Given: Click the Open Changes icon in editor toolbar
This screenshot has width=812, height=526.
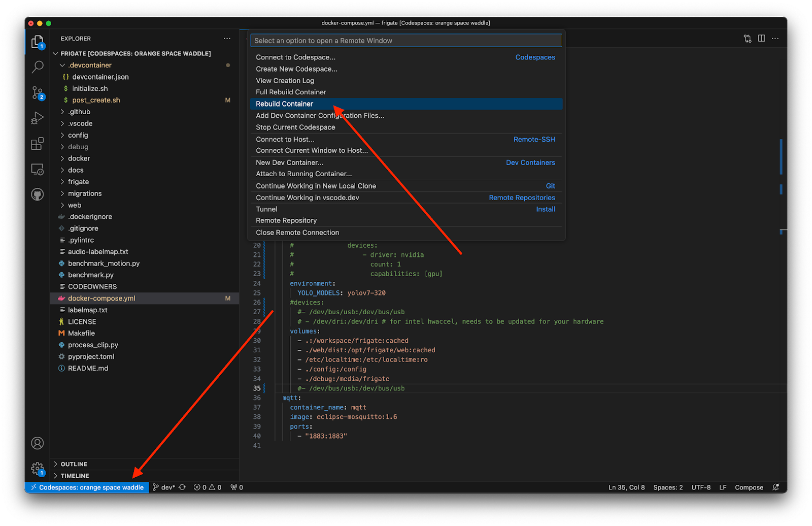Looking at the screenshot, I should click(748, 39).
